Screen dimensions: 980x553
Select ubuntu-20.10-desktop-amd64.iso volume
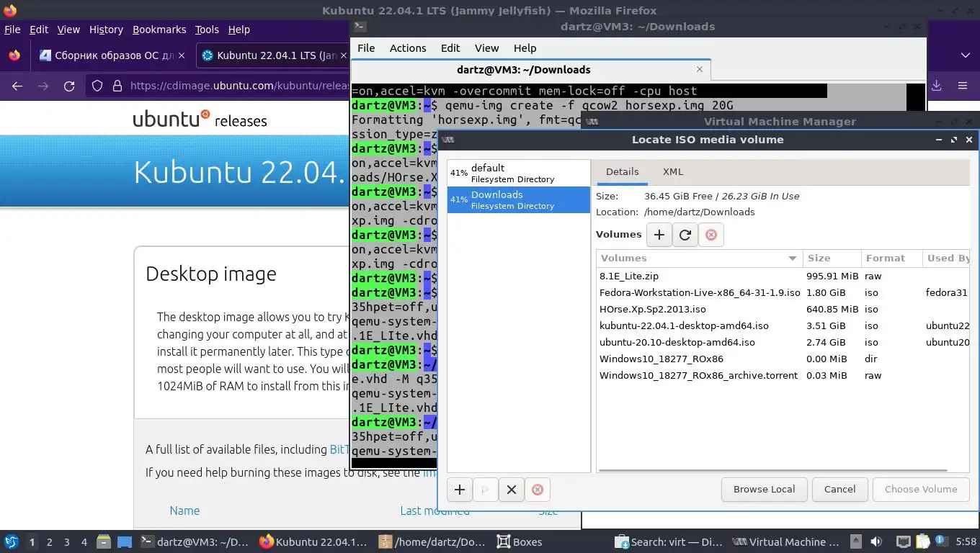pos(783,342)
